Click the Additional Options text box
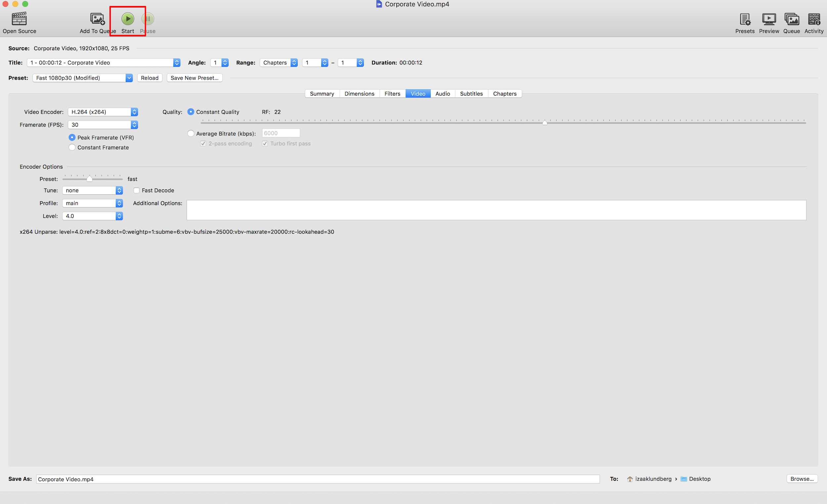Image resolution: width=827 pixels, height=504 pixels. [x=497, y=210]
